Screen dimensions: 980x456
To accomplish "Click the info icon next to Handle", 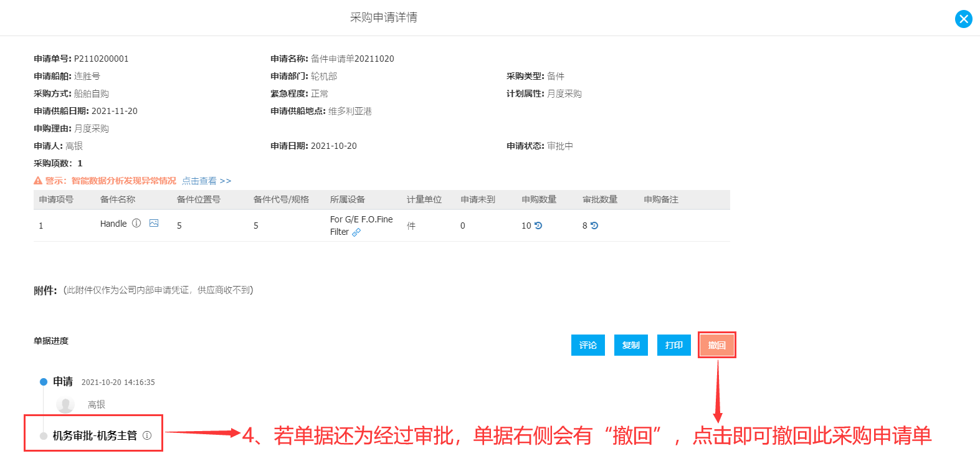I will tap(136, 223).
